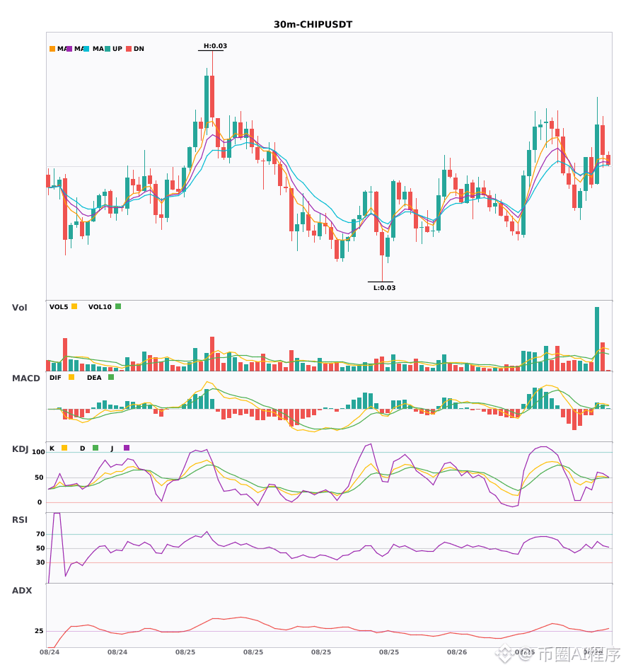Image resolution: width=626 pixels, height=672 pixels.
Task: Click the L:0.03 low price marker
Action: pyautogui.click(x=384, y=288)
